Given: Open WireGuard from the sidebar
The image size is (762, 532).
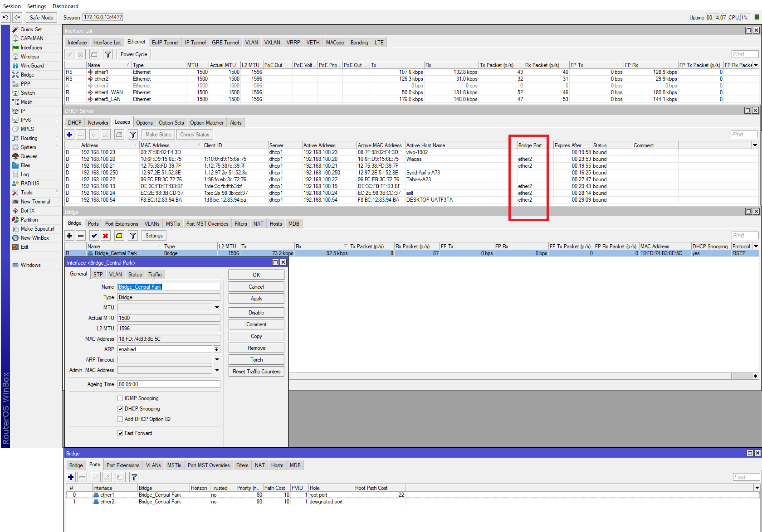Looking at the screenshot, I should tap(32, 66).
